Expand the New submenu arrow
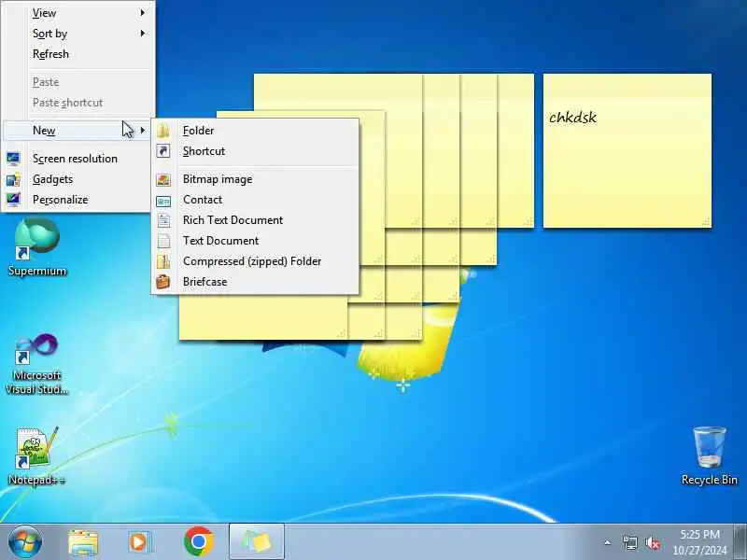This screenshot has height=560, width=747. [143, 131]
